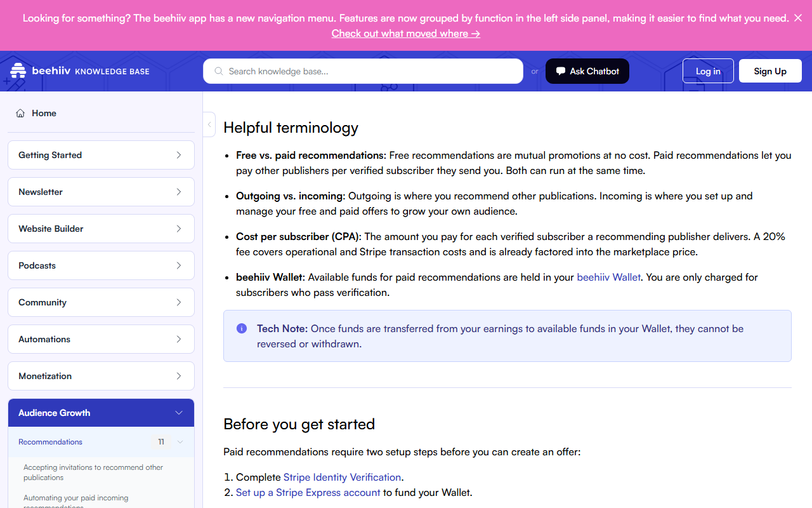This screenshot has height=508, width=812.
Task: Click the 'Outgoing vs. incoming' term
Action: (x=291, y=196)
